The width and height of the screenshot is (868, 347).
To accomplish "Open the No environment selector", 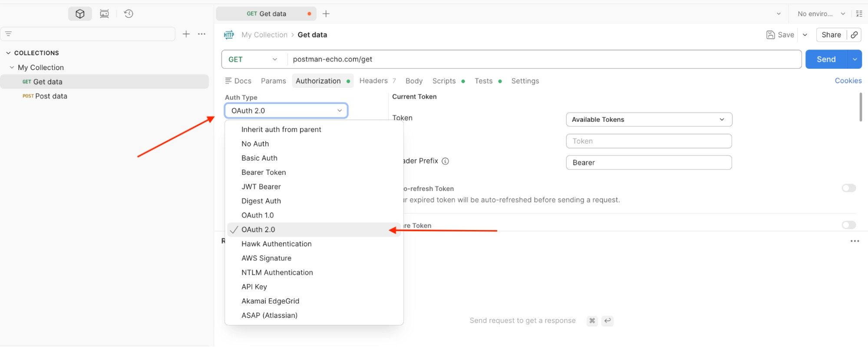I will 821,14.
